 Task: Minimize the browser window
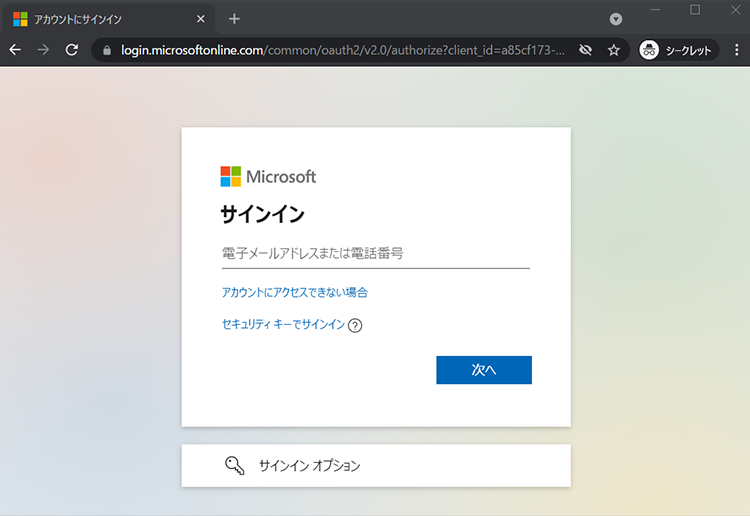coord(655,10)
